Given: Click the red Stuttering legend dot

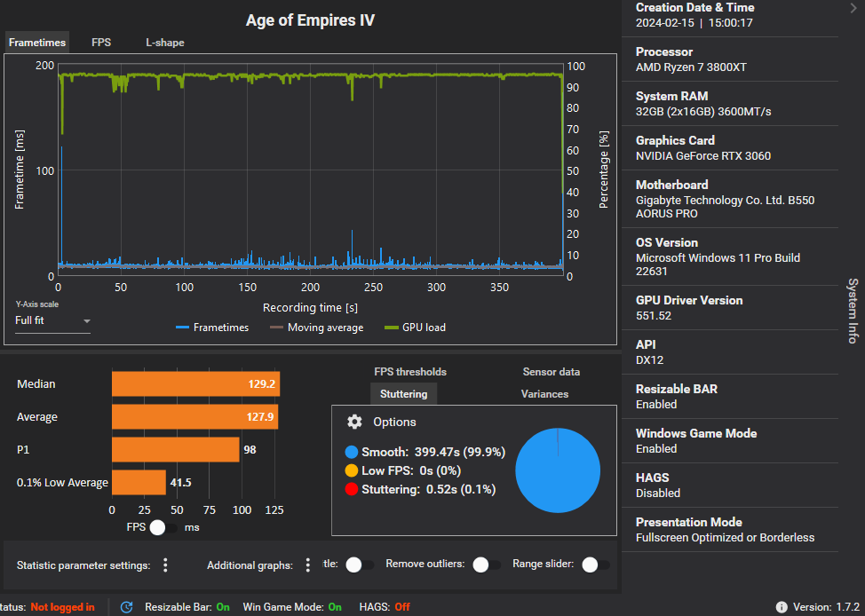Looking at the screenshot, I should [x=352, y=489].
